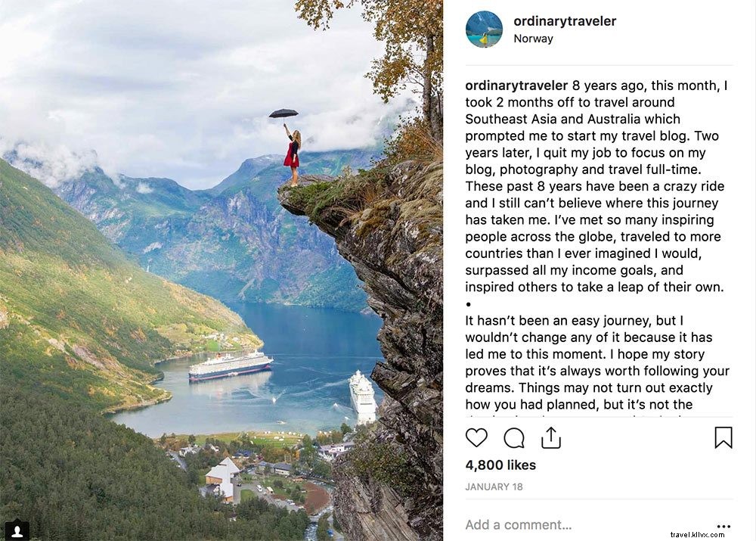Open comments using the speech bubble icon
This screenshot has height=541, width=756.
click(x=513, y=437)
